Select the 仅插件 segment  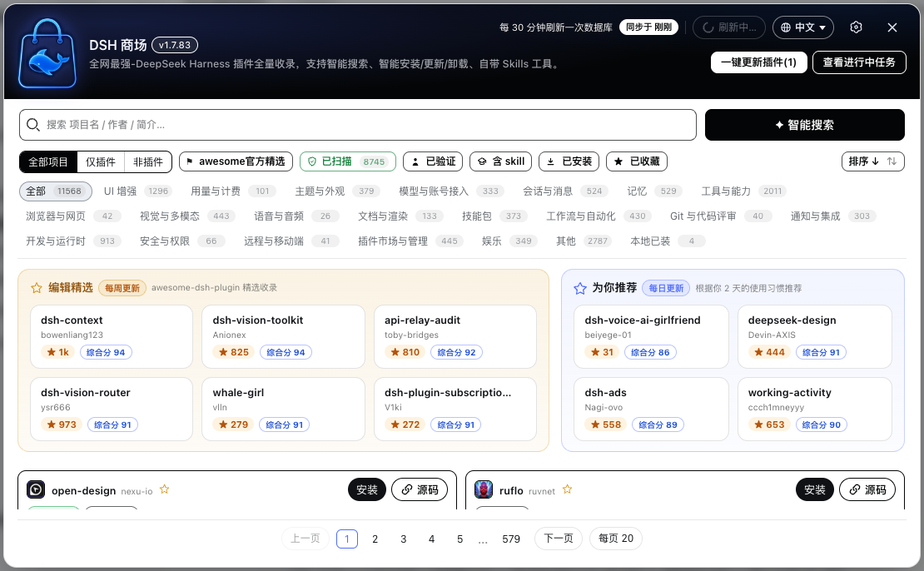[101, 162]
